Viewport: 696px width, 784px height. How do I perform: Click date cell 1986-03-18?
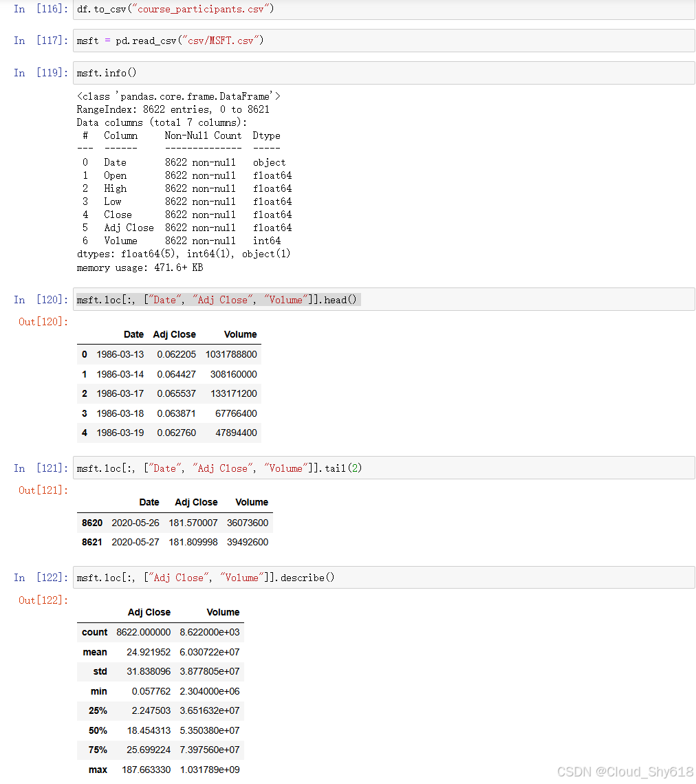coord(120,413)
